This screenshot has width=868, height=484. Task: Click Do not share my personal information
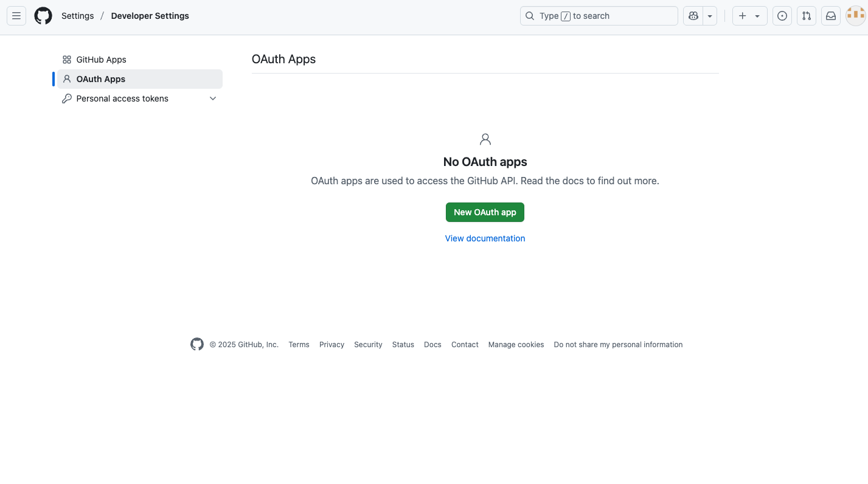click(618, 345)
